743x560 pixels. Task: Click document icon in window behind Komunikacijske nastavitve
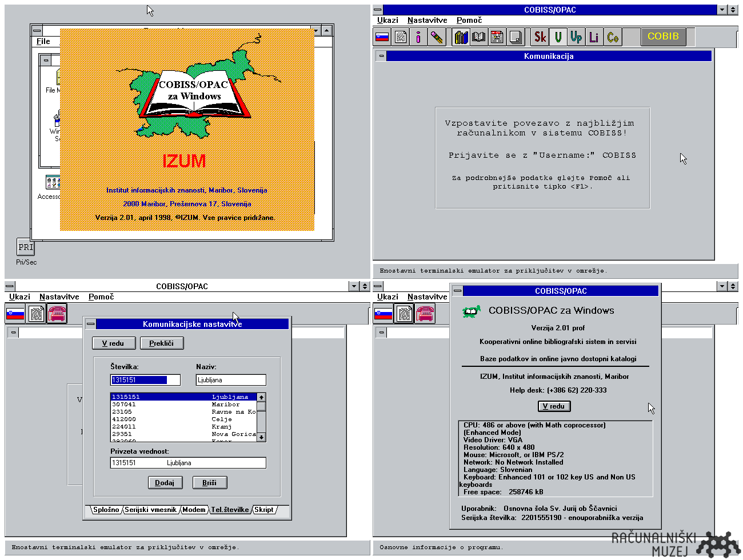click(36, 314)
